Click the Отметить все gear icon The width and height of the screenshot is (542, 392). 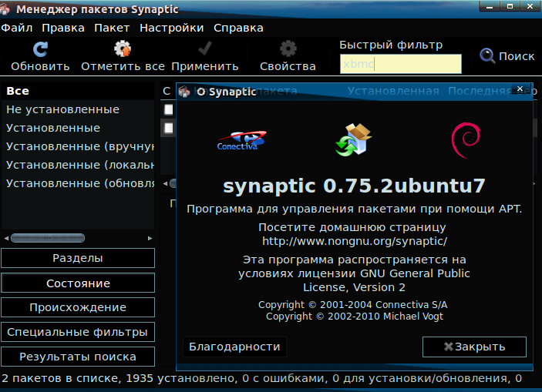coord(123,49)
